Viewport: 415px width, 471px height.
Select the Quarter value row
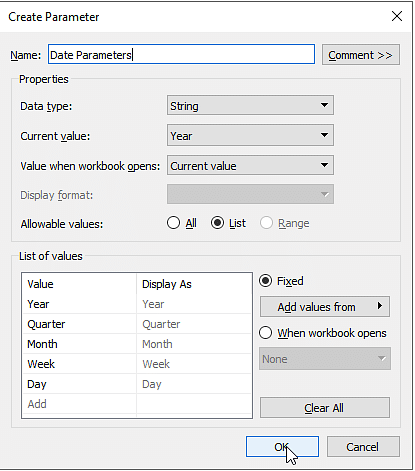[137, 324]
